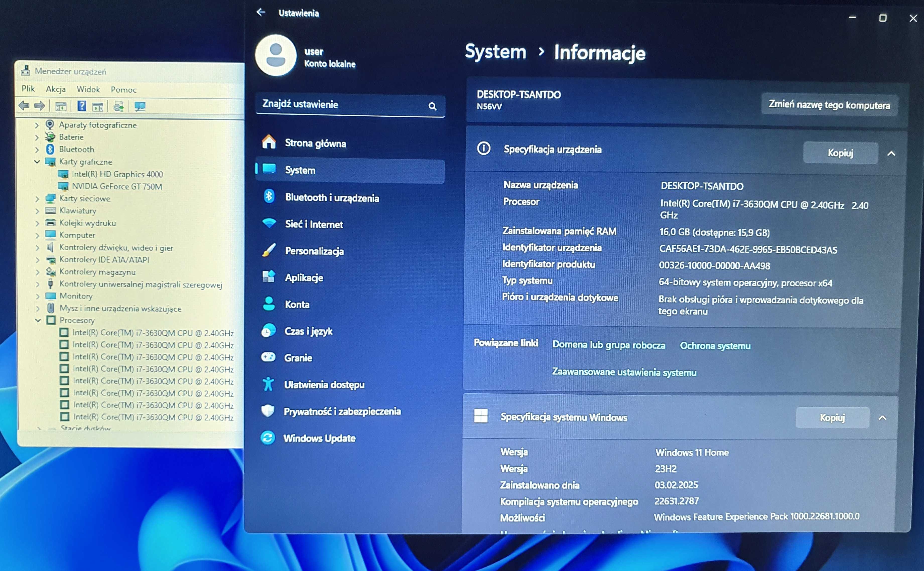Expand the Bluetooth node in Device Manager
This screenshot has height=571, width=924.
[x=37, y=150]
